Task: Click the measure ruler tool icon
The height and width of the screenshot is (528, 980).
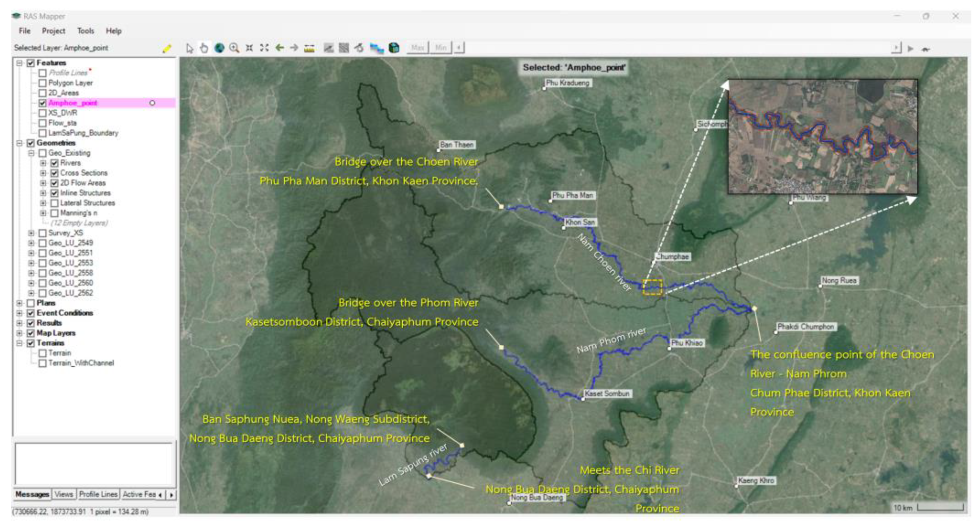Action: pyautogui.click(x=309, y=48)
